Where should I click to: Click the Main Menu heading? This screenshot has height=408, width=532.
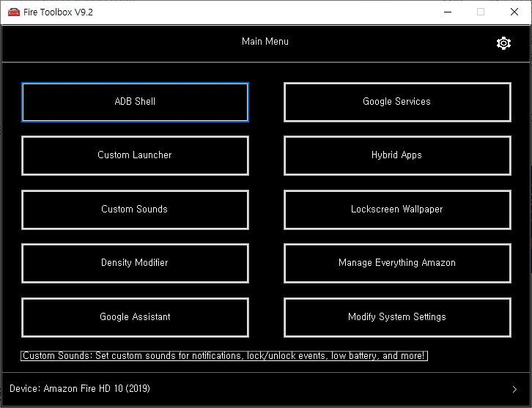[x=265, y=41]
